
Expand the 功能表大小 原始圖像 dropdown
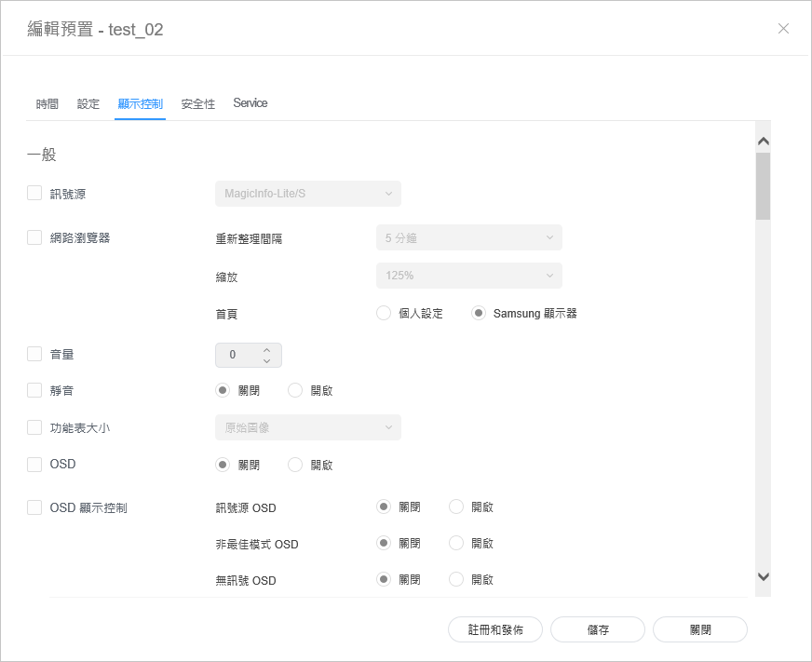coord(308,427)
